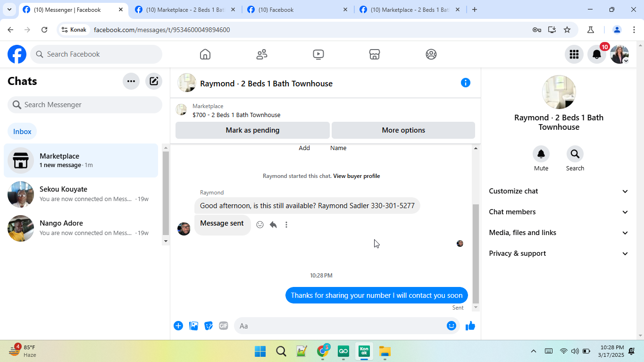Viewport: 644px width, 362px height.
Task: Send a thumbs-up like
Action: click(x=470, y=326)
